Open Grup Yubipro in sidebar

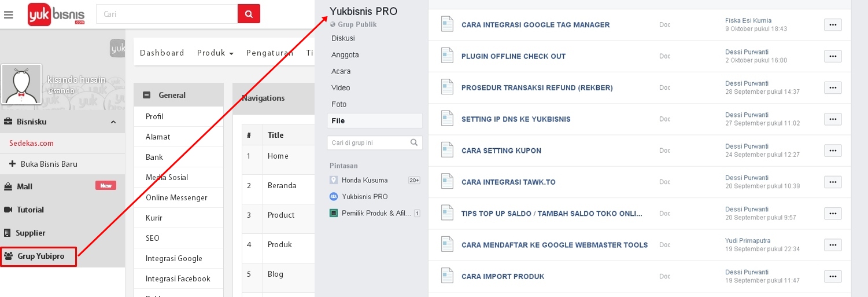click(39, 256)
